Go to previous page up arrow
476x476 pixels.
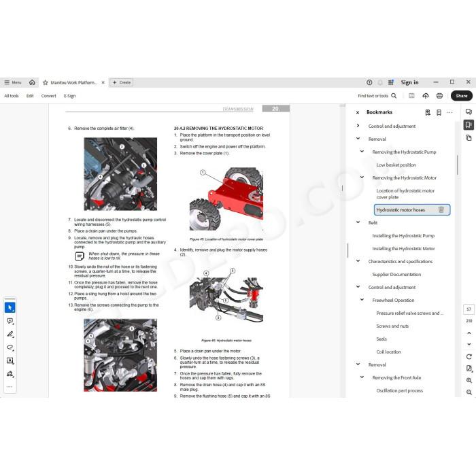pyautogui.click(x=469, y=333)
